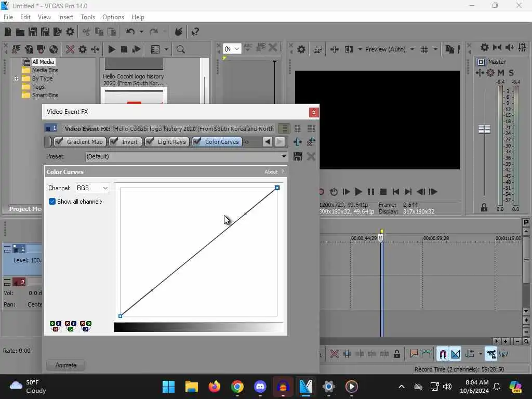Image resolution: width=532 pixels, height=399 pixels.
Task: Open Master bus FX icon
Action: [x=480, y=73]
